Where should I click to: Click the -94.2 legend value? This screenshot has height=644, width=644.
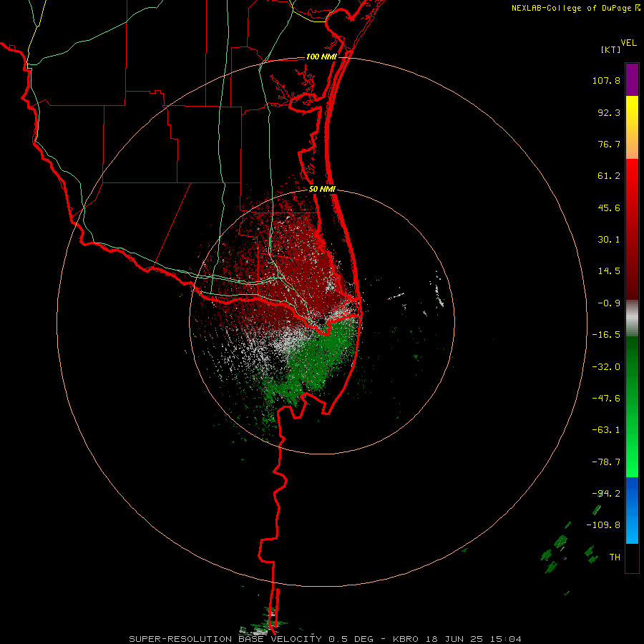point(606,493)
